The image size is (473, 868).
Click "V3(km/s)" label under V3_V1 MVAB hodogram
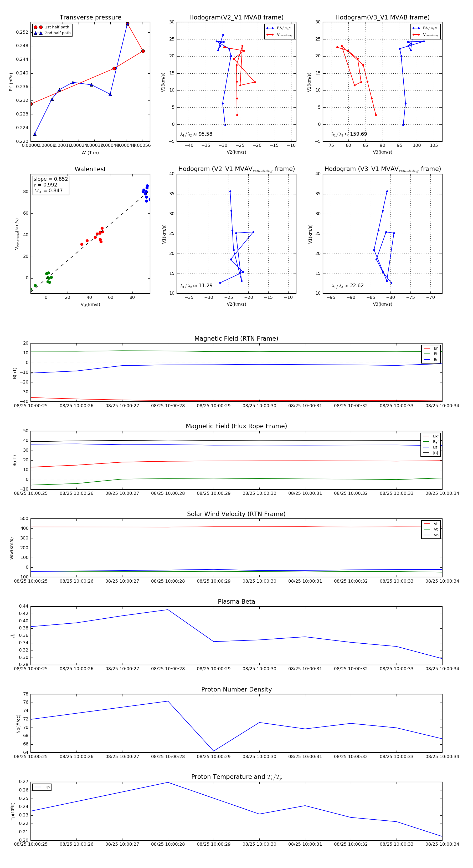382,152
